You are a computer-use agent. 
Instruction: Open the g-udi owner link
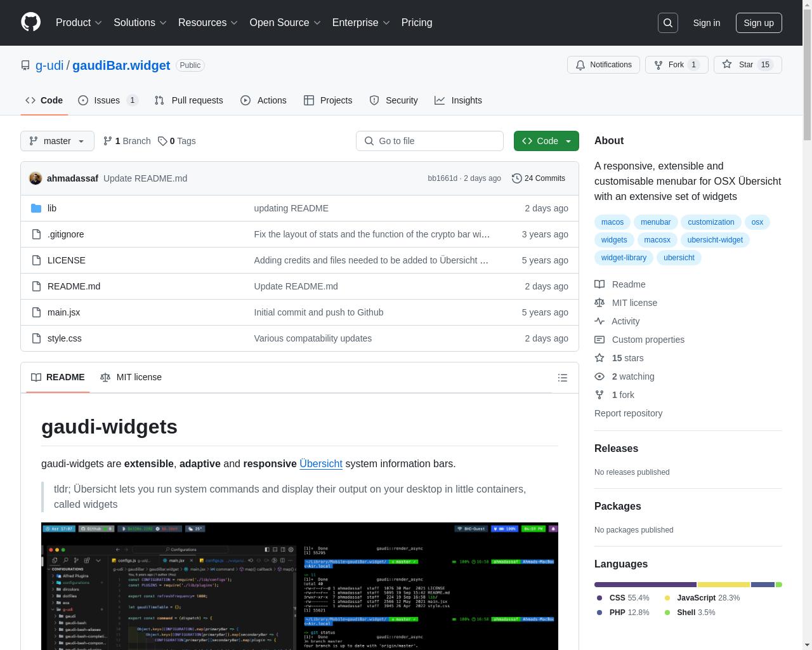click(49, 65)
